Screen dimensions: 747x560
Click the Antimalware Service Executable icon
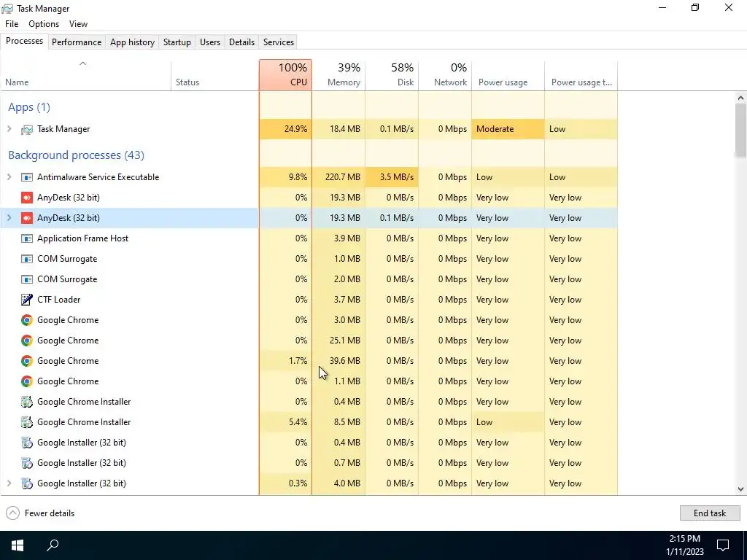(27, 177)
